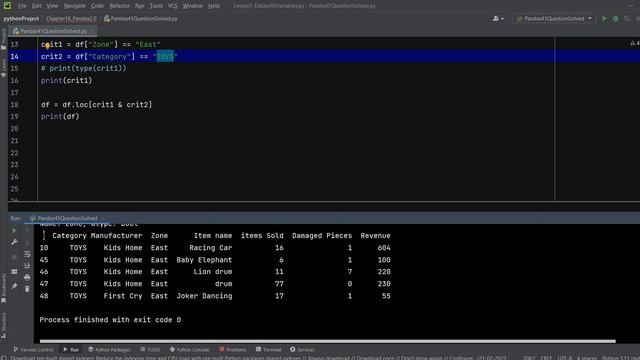Screen dimensions: 640x360
Task: Click the Stop icon in the Run panel
Action: click(x=14, y=257)
